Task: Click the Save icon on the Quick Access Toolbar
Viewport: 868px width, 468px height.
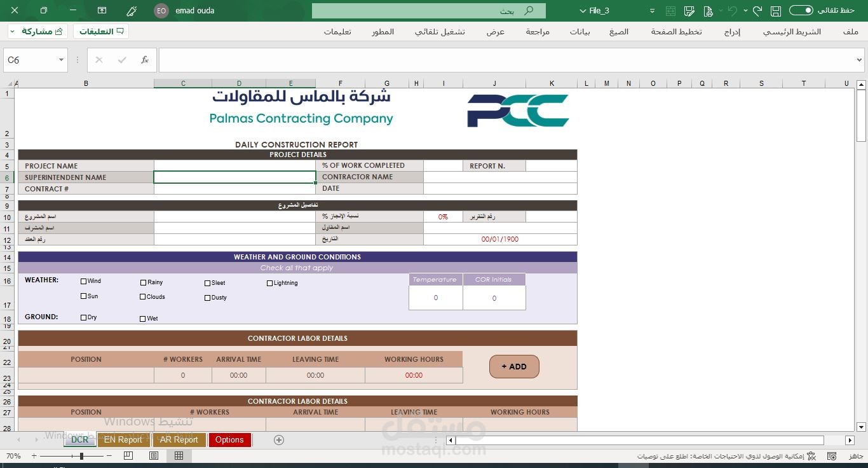Action: [775, 11]
